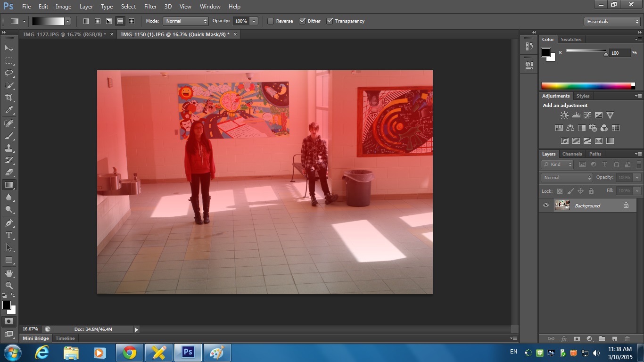The width and height of the screenshot is (644, 362).
Task: Select the Lasso tool
Action: click(x=9, y=73)
